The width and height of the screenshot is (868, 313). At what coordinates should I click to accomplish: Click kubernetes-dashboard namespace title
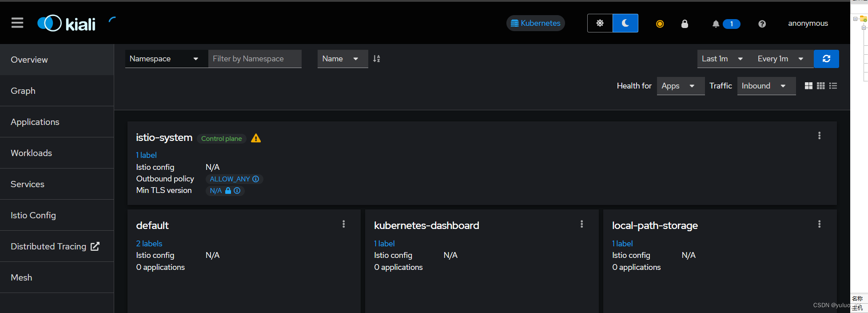click(x=426, y=225)
